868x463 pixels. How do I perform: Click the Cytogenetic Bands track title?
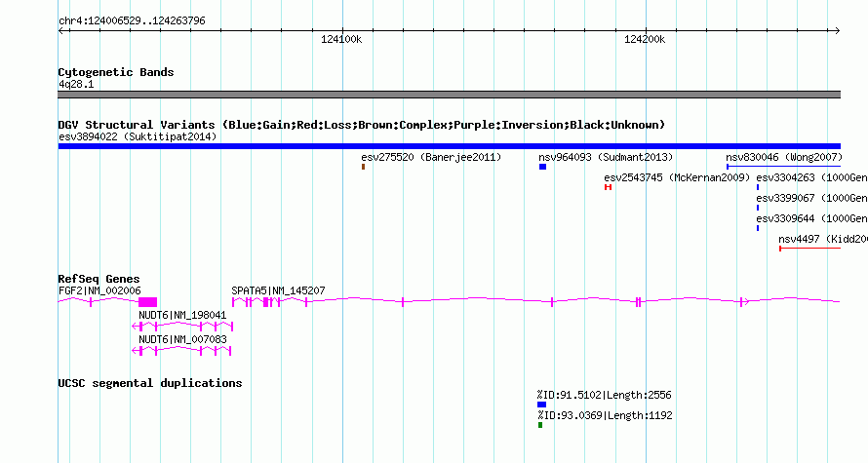(x=116, y=72)
